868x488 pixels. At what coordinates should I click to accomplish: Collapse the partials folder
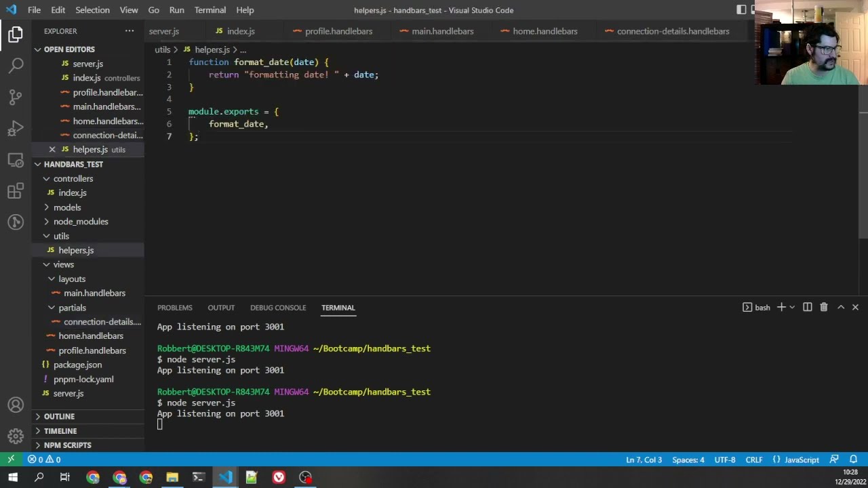[72, 308]
